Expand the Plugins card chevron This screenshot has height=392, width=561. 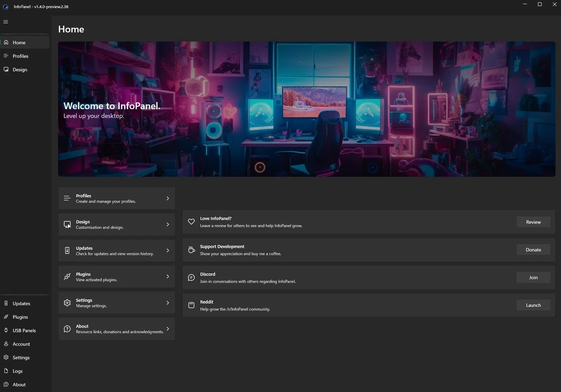[x=168, y=277]
